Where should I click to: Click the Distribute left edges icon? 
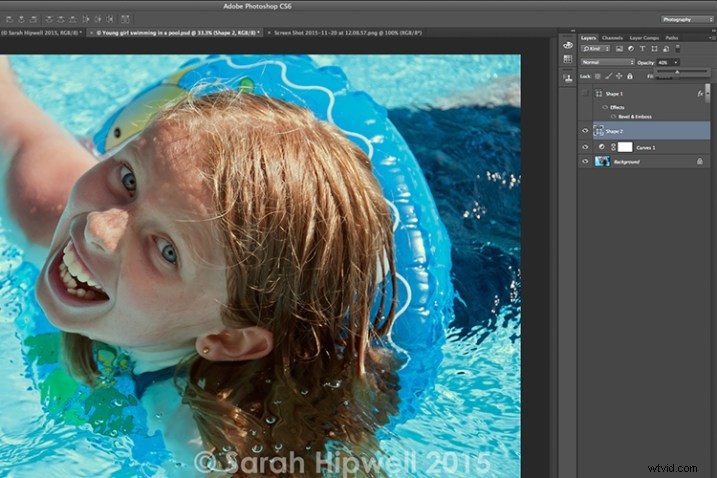point(86,19)
